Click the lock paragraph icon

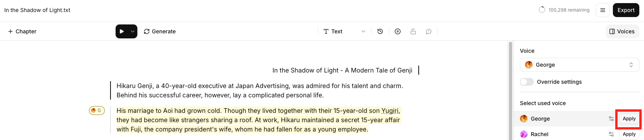pyautogui.click(x=413, y=31)
